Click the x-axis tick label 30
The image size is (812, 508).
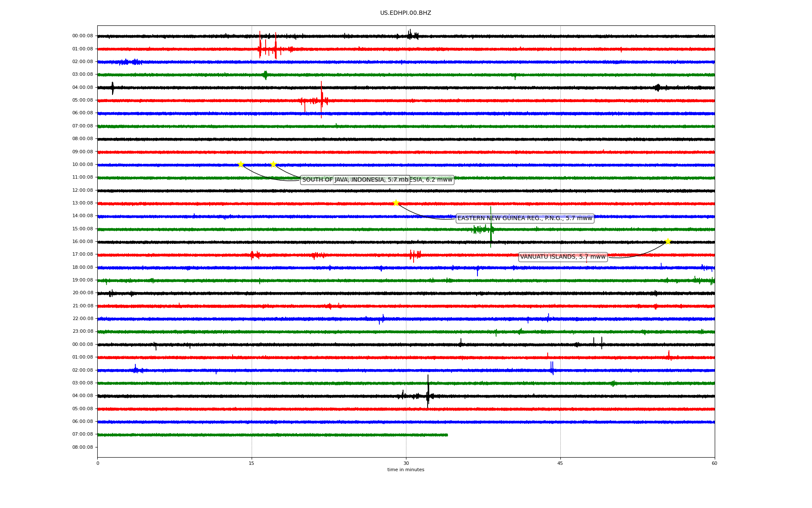(x=406, y=463)
